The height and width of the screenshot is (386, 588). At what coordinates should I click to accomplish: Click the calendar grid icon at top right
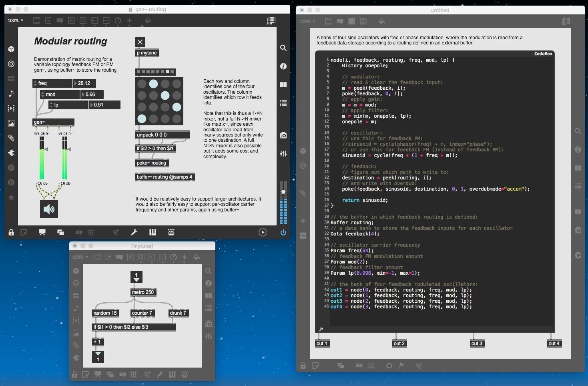[x=271, y=20]
